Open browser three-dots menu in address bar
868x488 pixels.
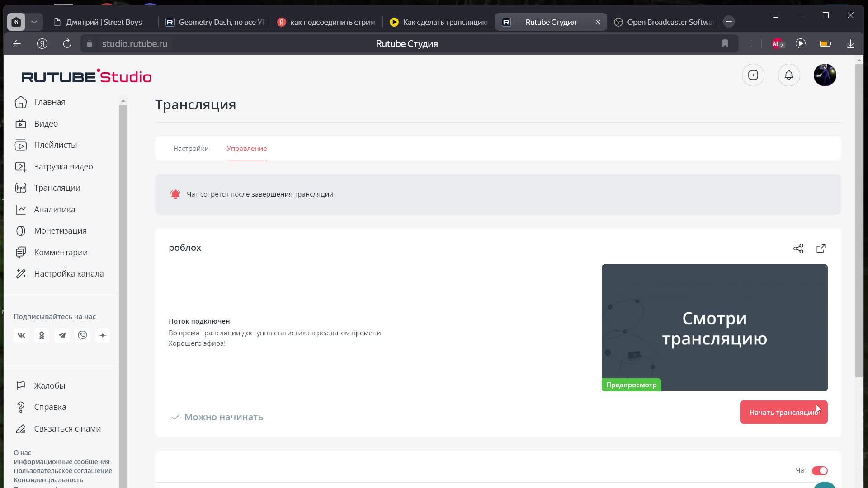tap(750, 44)
